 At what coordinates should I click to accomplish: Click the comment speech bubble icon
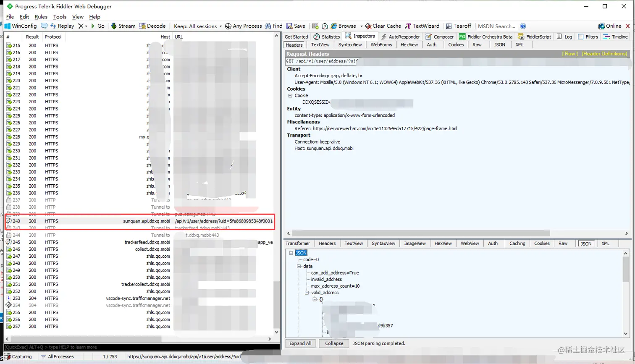(44, 26)
